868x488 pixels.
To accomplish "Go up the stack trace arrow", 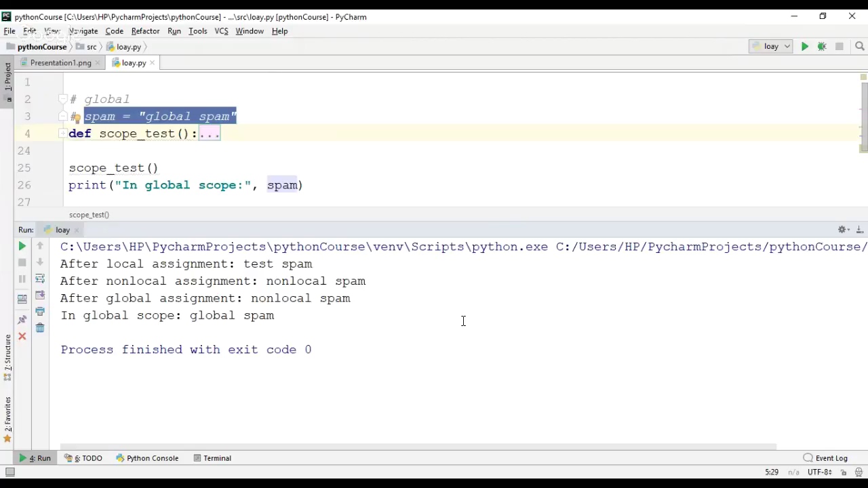I will point(40,246).
